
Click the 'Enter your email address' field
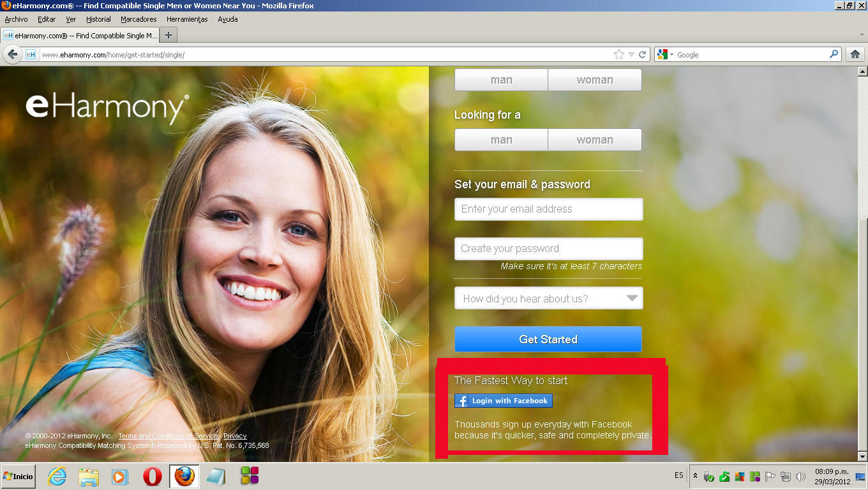[548, 209]
